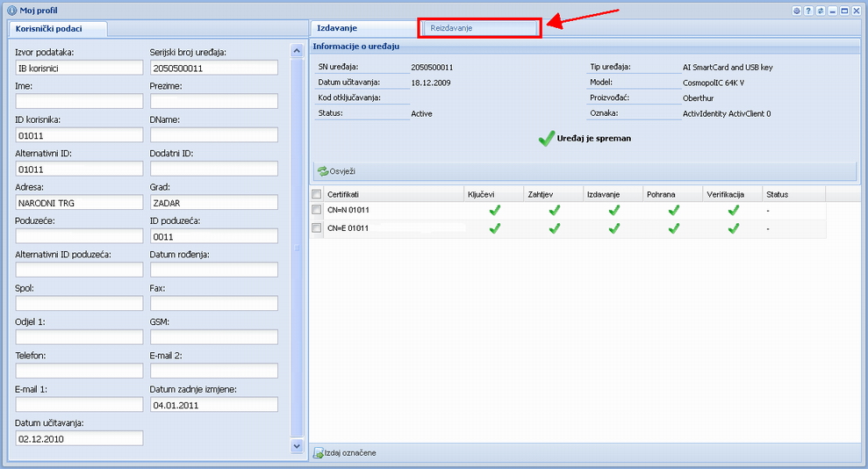868x469 pixels.
Task: Click into the Grad field containing ZADAR
Action: pyautogui.click(x=214, y=202)
